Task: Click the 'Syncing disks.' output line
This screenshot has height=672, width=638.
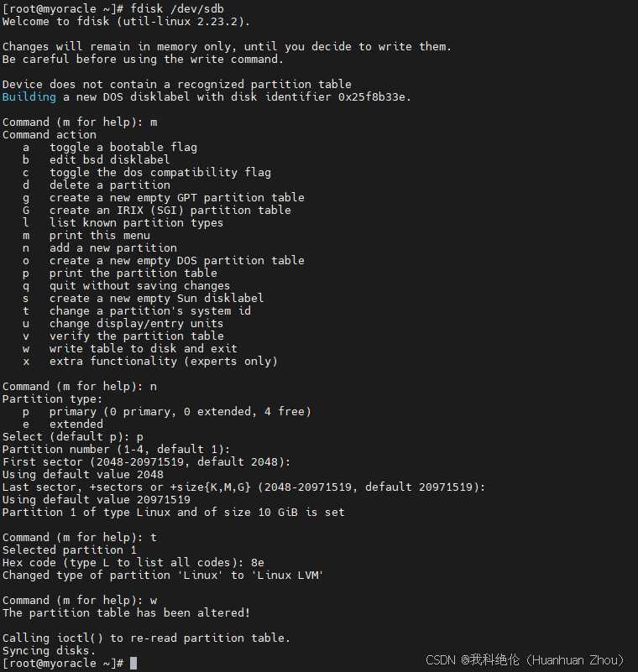Action: [49, 650]
